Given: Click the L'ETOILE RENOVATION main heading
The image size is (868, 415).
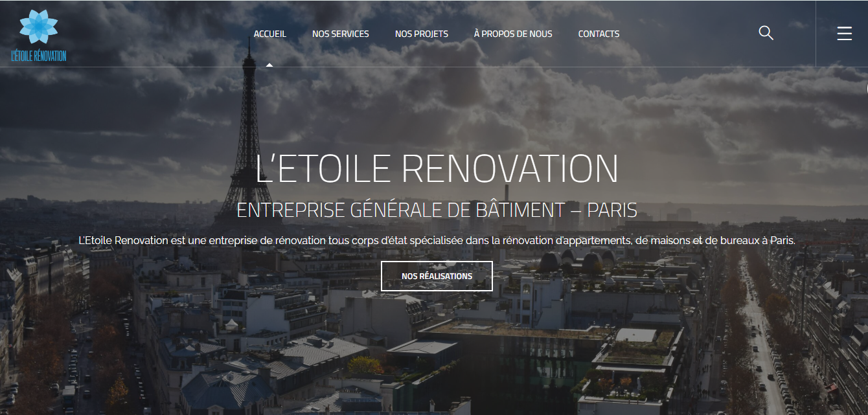Looking at the screenshot, I should click(x=437, y=169).
